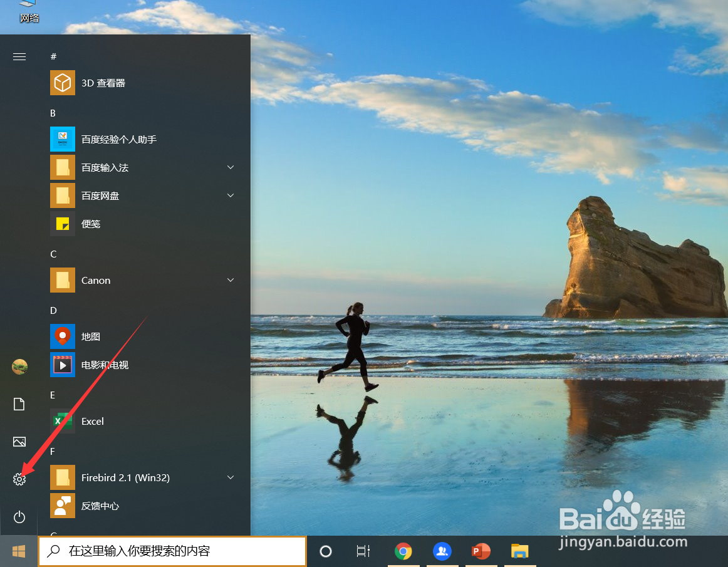The height and width of the screenshot is (567, 728).
Task: Launch Excel from its icon
Action: pos(63,421)
